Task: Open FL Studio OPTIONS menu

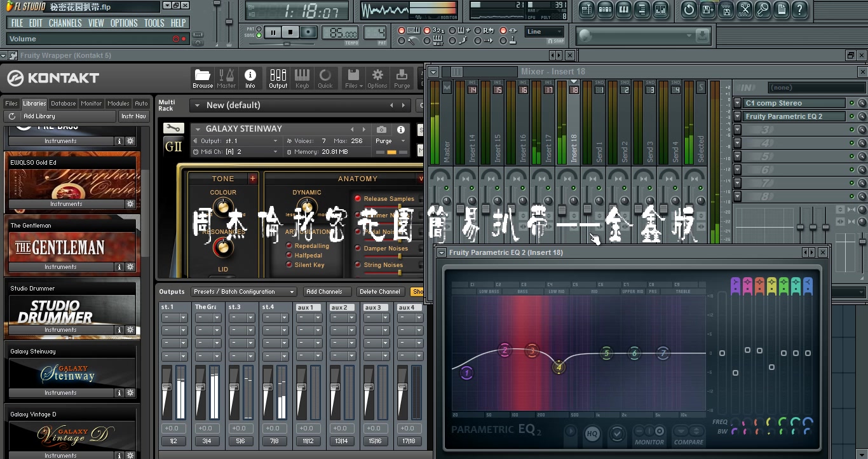Action: (x=124, y=23)
